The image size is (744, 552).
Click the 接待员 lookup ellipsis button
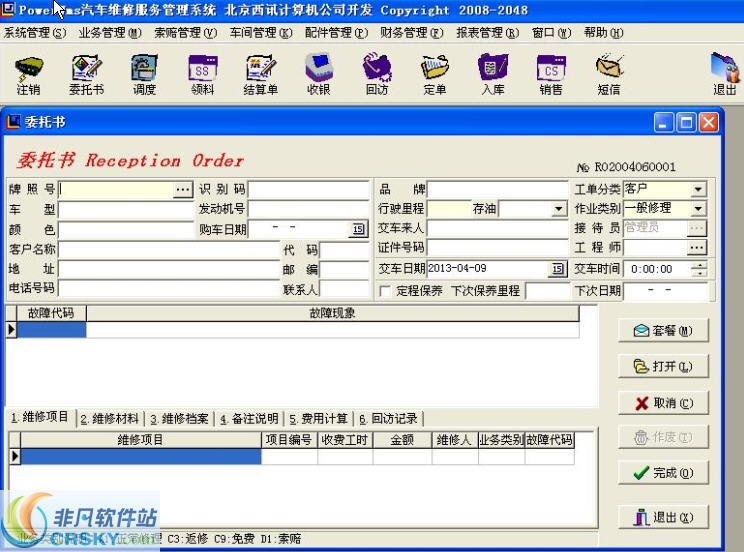click(x=697, y=228)
